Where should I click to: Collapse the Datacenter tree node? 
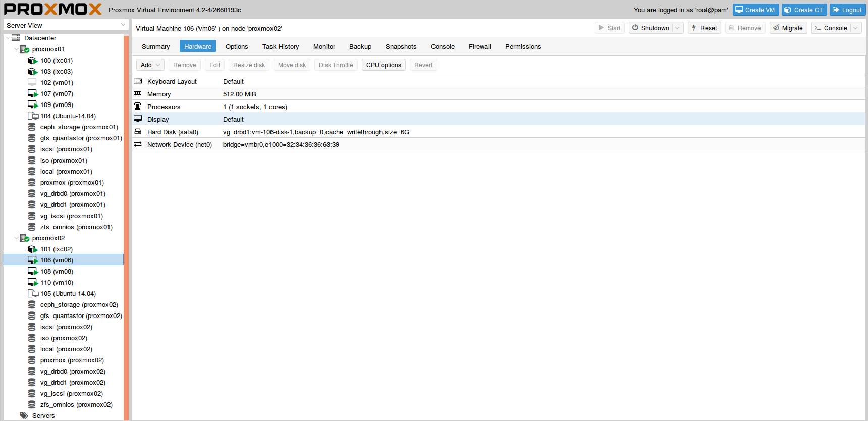8,38
